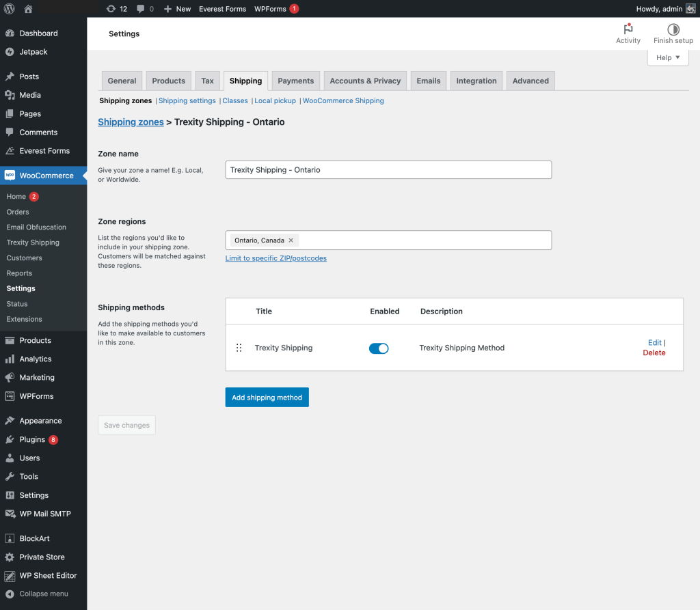Open the Accounts & Privacy tab
Screen dimensions: 700x610
tap(365, 81)
